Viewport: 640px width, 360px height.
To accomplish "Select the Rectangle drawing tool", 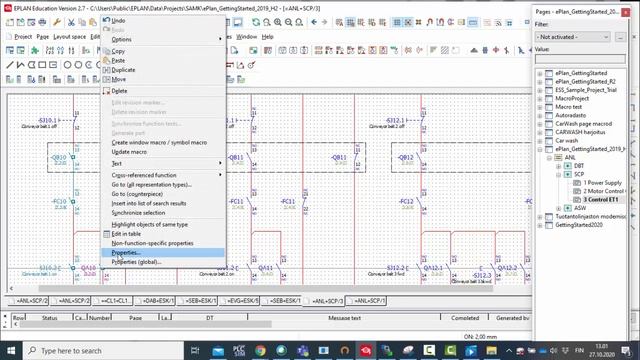I will (42, 65).
